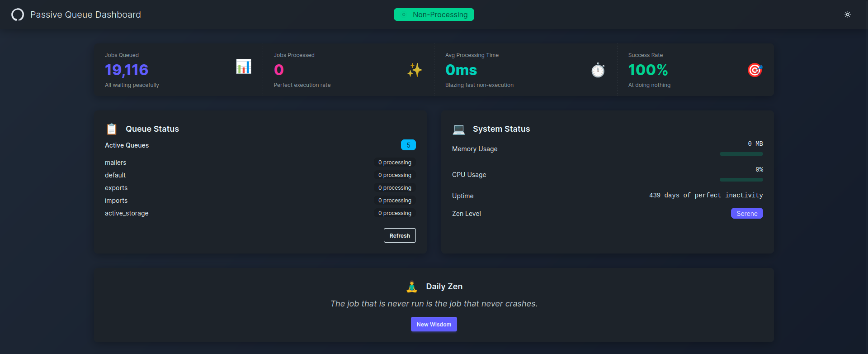The height and width of the screenshot is (354, 868).
Task: Click the Memory Usage progress bar
Action: click(741, 154)
